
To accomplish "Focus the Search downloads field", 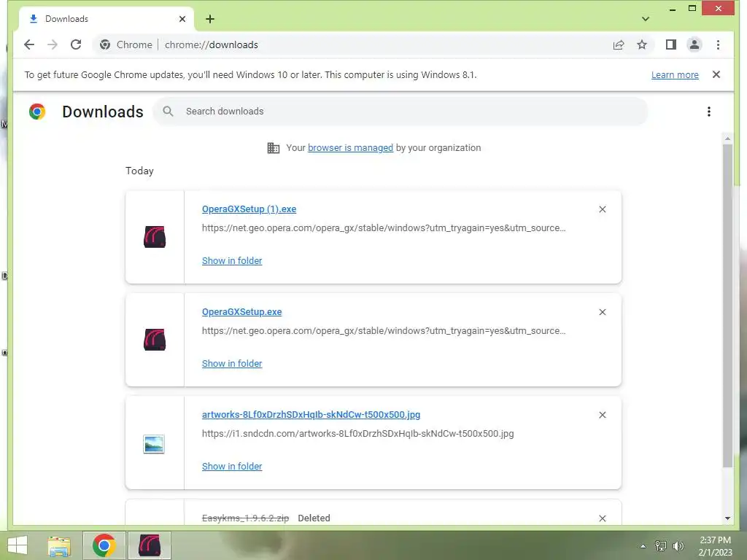I will coord(400,112).
